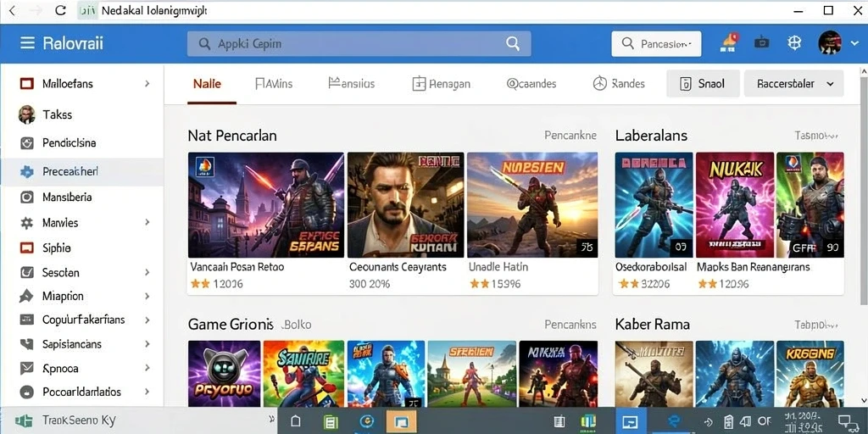Click the gift box icon in header
Viewport: 868px width, 434px height.
pyautogui.click(x=762, y=42)
